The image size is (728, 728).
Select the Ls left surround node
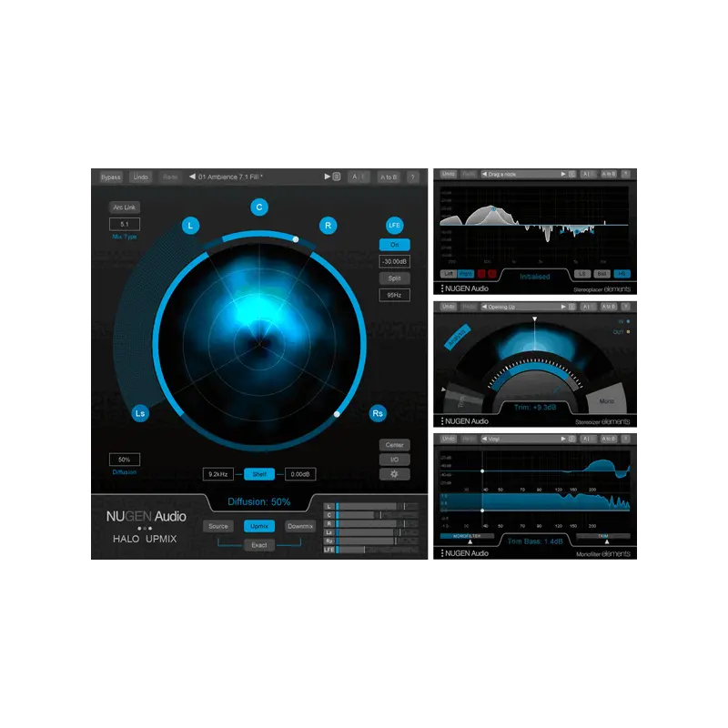click(140, 413)
